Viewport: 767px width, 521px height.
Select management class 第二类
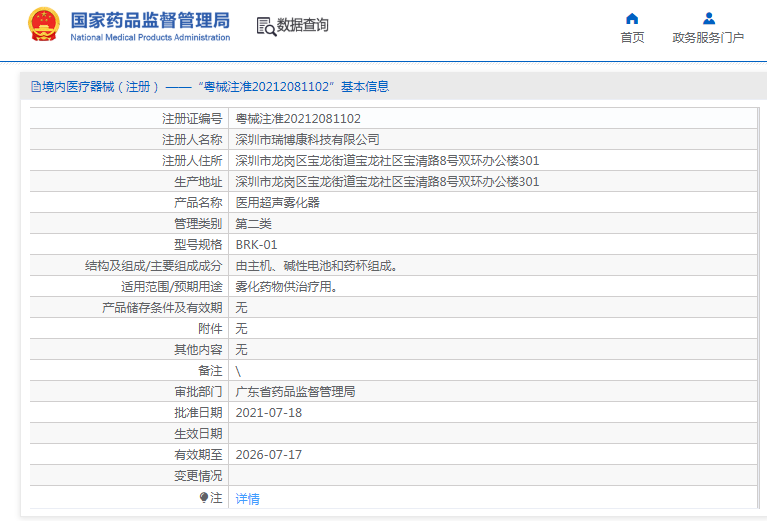pyautogui.click(x=253, y=224)
